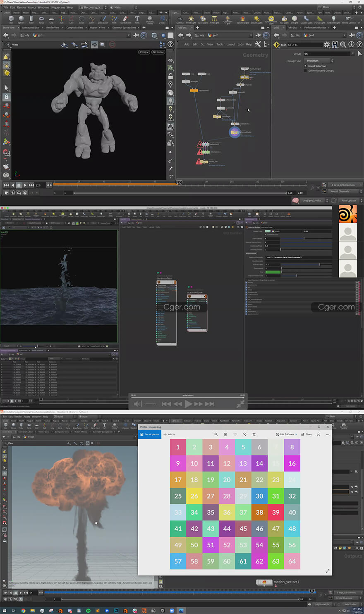364x614 pixels.
Task: Open the No cam dropdown in viewport
Action: [x=158, y=52]
